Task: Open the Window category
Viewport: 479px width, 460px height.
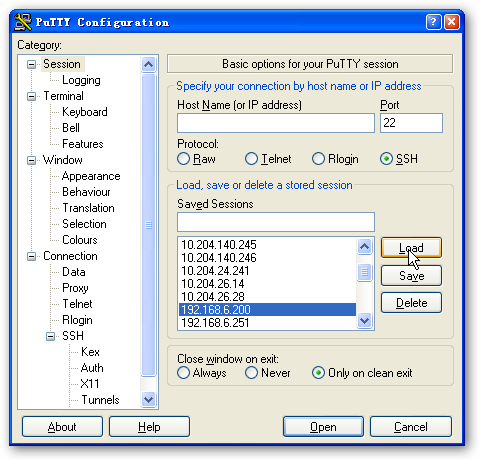Action: [63, 160]
